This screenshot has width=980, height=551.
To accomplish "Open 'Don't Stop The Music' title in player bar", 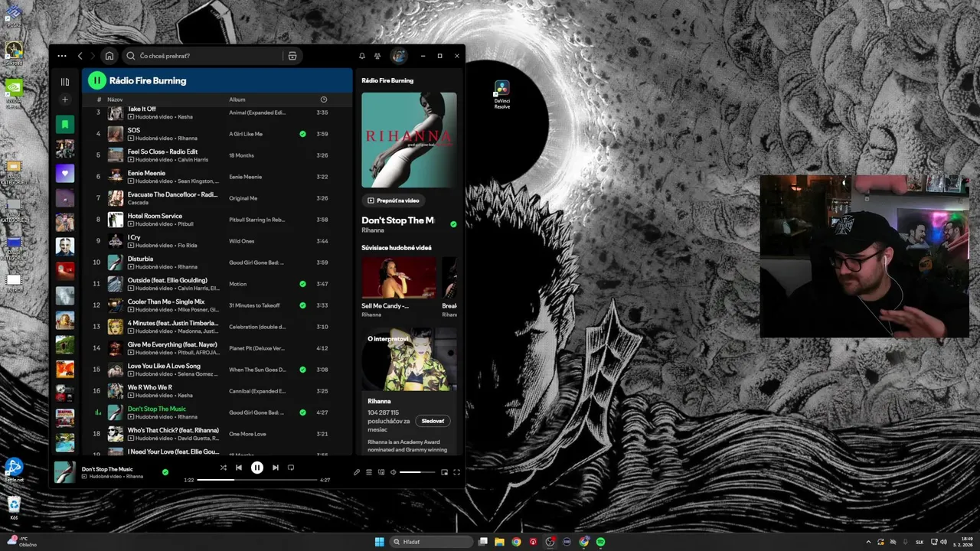I will tap(107, 469).
